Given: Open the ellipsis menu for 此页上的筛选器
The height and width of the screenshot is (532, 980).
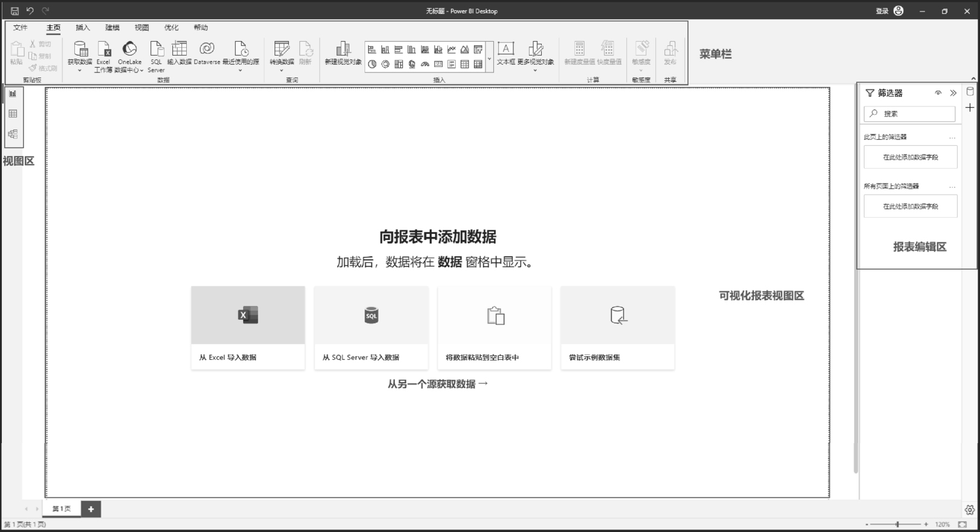Looking at the screenshot, I should pyautogui.click(x=952, y=137).
